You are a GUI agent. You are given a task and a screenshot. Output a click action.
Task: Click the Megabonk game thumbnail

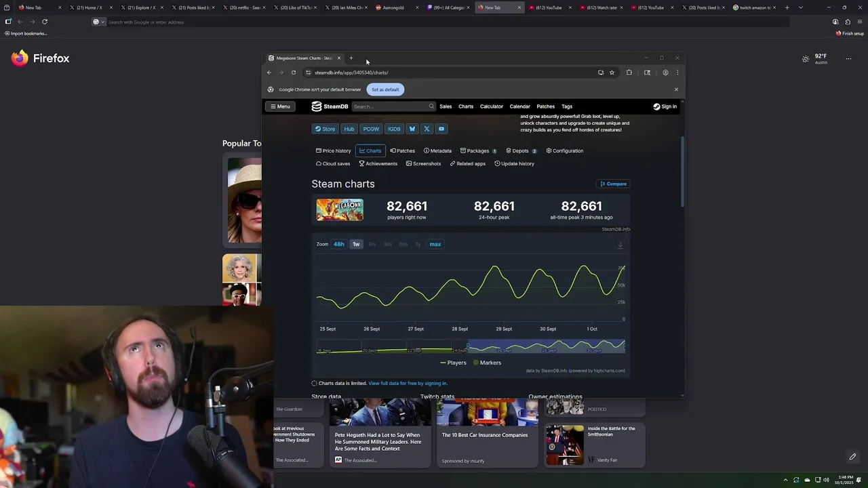click(x=340, y=210)
